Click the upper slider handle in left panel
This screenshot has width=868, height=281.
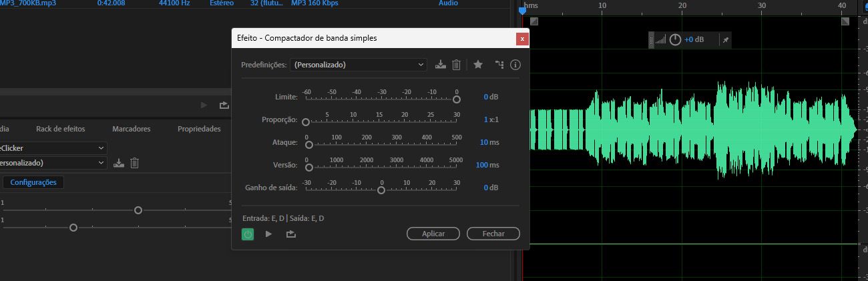click(x=138, y=210)
